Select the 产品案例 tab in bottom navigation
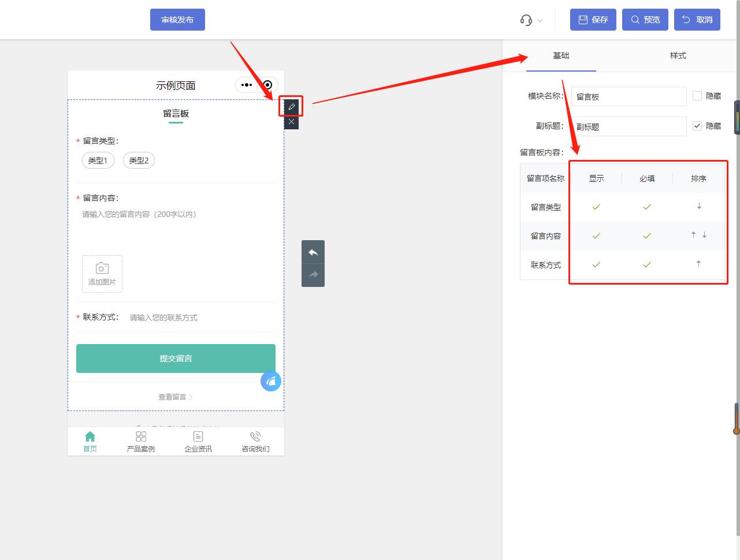This screenshot has height=560, width=740. pyautogui.click(x=140, y=441)
